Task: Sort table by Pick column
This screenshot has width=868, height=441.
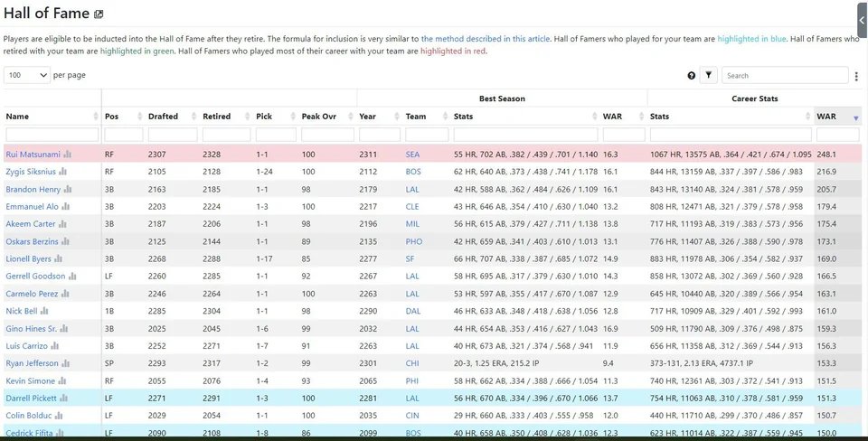Action: pyautogui.click(x=276, y=117)
